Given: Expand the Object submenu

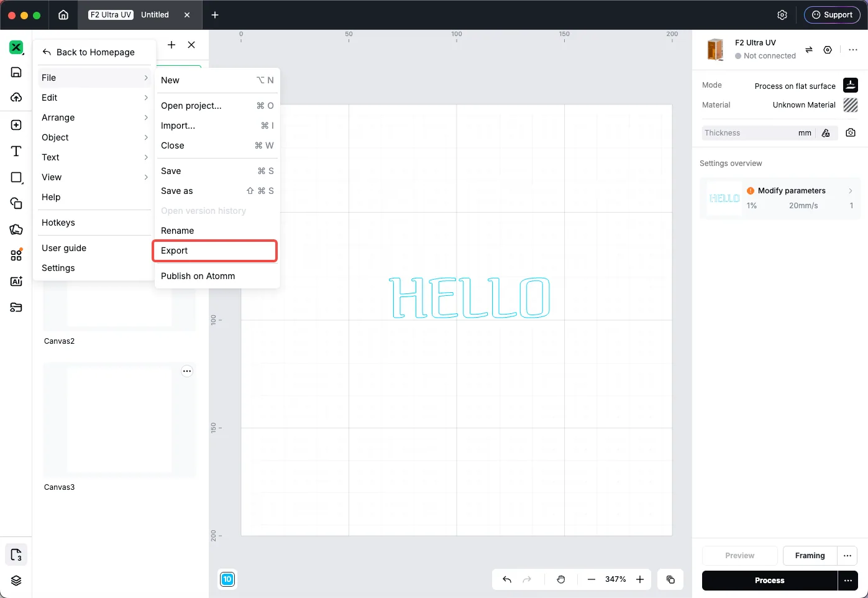Looking at the screenshot, I should [x=94, y=137].
